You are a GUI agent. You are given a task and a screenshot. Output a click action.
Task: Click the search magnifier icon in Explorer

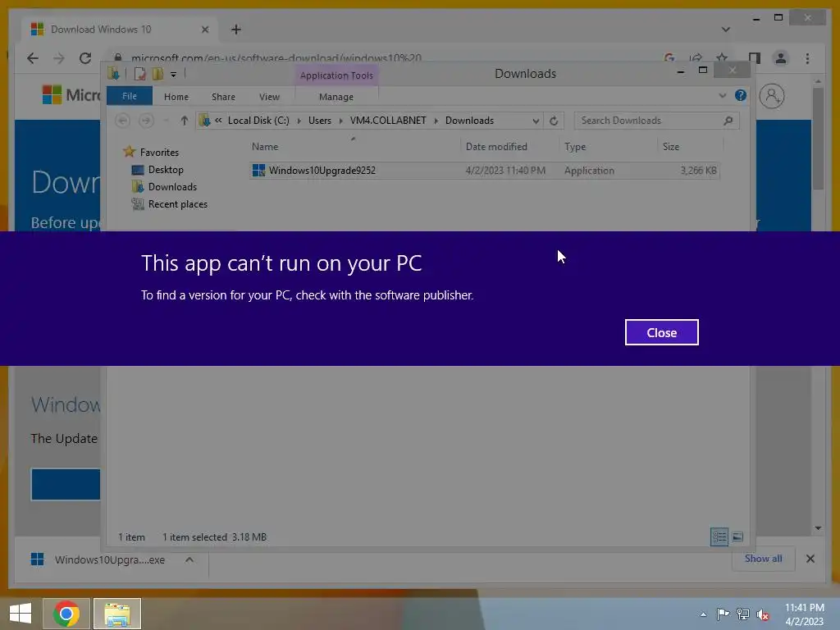tap(728, 121)
